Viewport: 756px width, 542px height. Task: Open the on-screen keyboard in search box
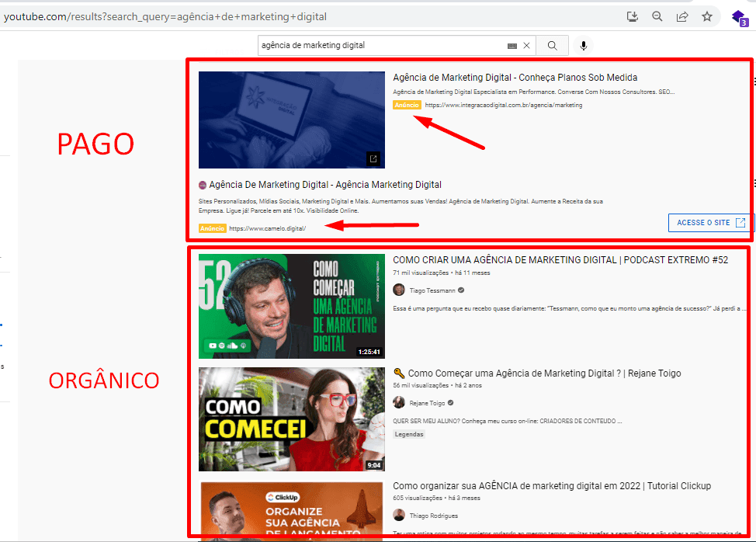[512, 46]
